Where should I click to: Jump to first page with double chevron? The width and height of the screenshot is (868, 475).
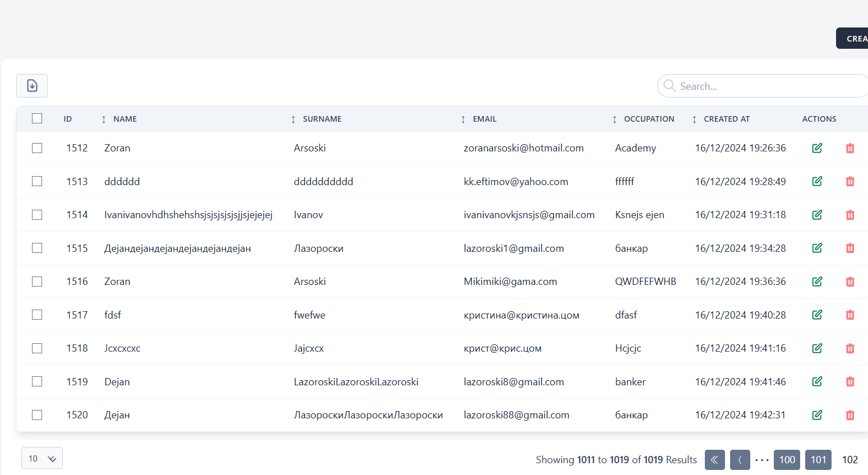point(714,460)
